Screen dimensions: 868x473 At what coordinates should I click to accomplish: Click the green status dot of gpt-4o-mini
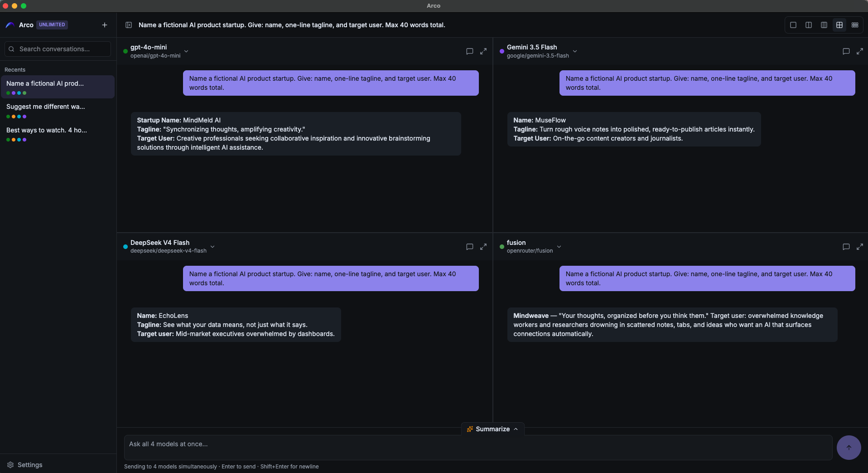click(x=125, y=51)
